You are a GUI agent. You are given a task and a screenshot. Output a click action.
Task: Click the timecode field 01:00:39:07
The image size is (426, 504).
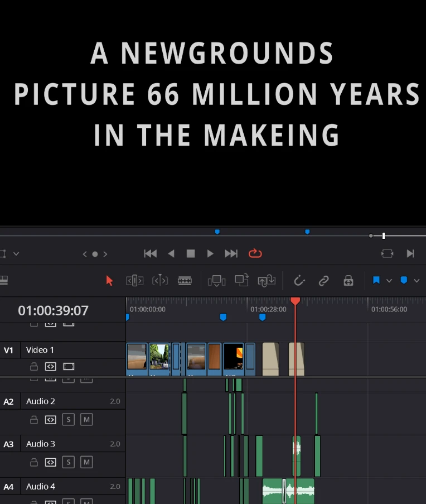coord(53,310)
